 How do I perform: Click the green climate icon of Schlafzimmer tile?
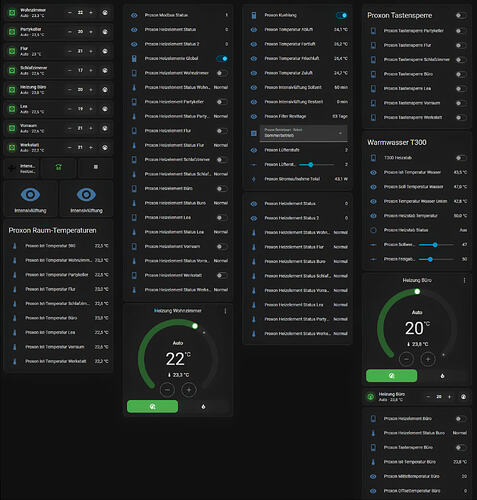12,70
